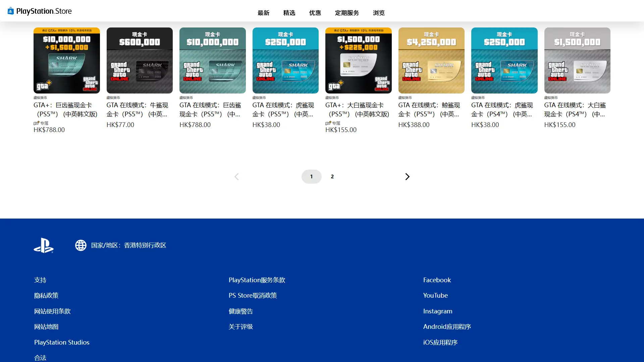
Task: Open PS Store取消政策 footer link
Action: click(253, 295)
